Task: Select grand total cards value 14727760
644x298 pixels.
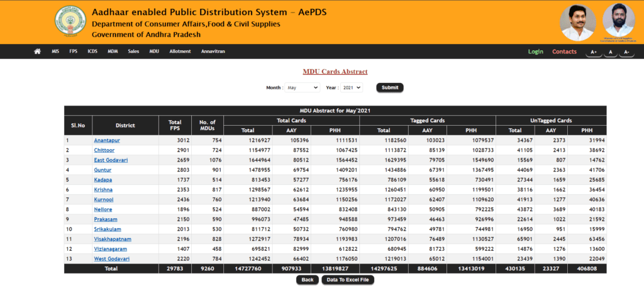Action: click(248, 268)
